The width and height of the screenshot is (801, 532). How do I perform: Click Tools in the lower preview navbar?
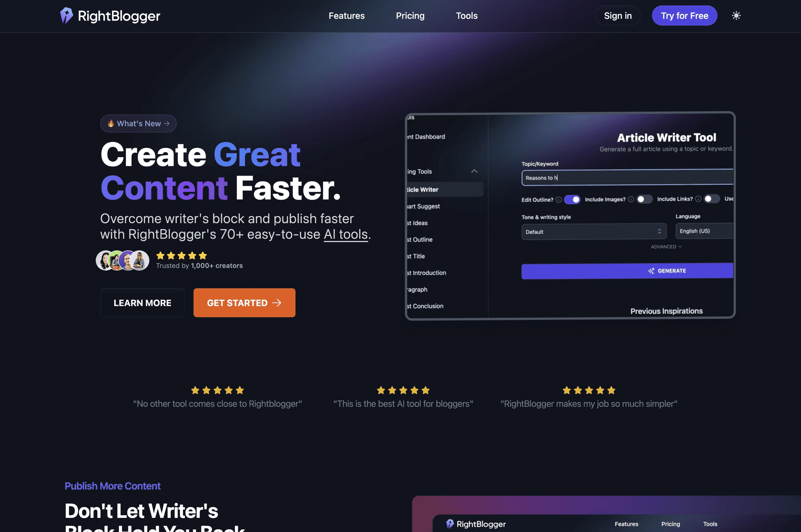pos(710,524)
